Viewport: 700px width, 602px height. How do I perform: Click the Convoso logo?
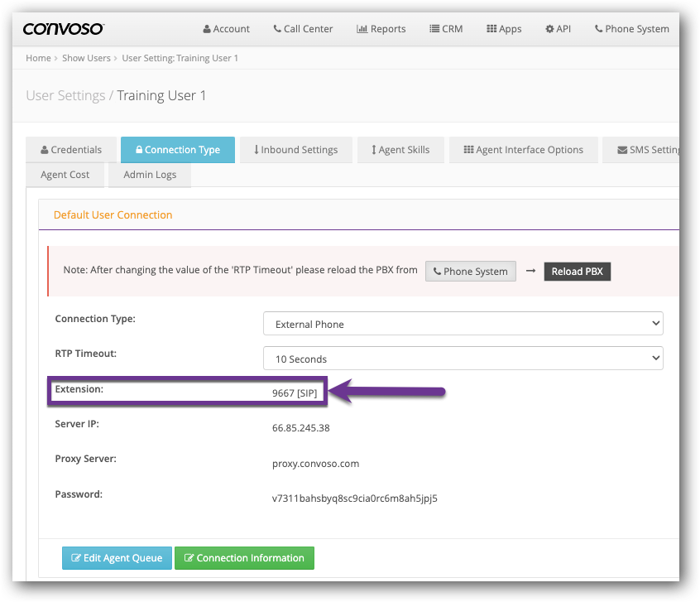point(63,29)
